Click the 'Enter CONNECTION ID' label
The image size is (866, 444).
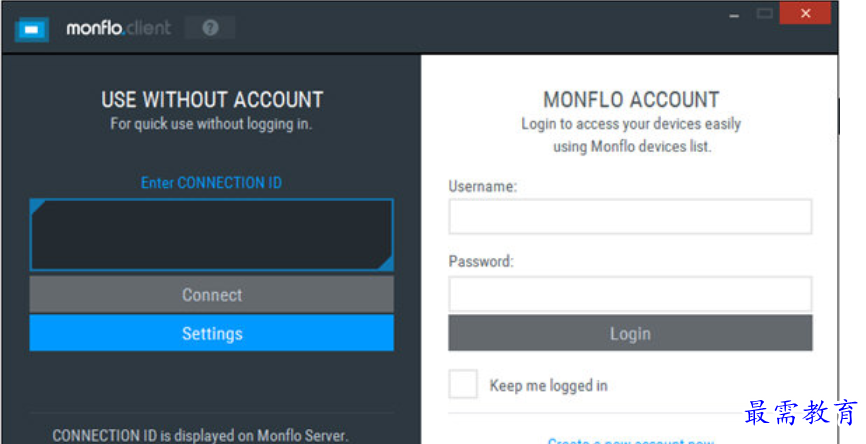211,183
